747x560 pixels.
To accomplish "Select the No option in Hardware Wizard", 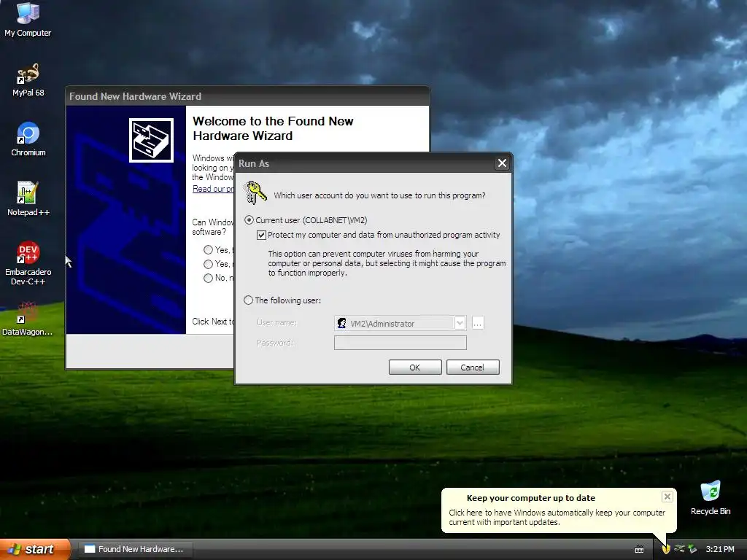I will point(208,278).
